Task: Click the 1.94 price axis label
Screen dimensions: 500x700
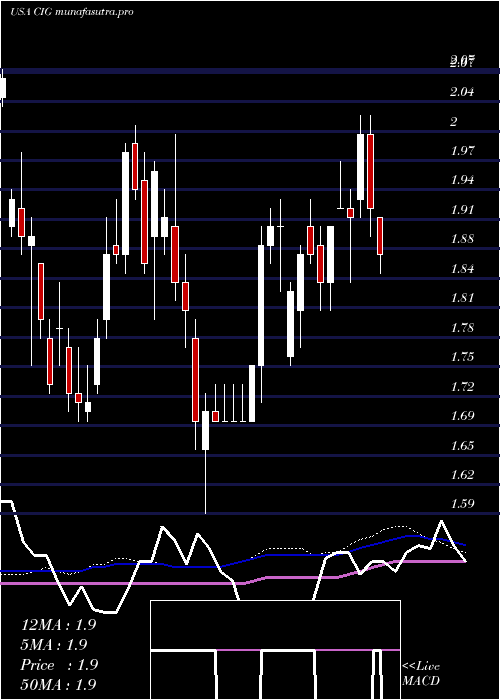Action: point(462,180)
